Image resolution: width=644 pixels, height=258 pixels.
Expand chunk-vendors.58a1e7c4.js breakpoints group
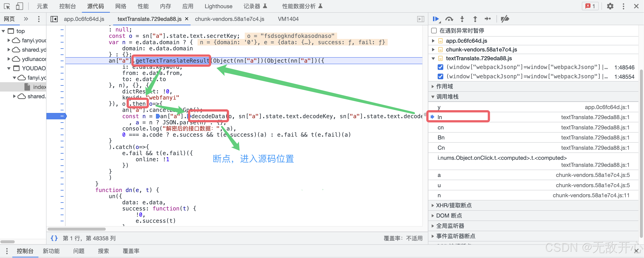click(433, 49)
